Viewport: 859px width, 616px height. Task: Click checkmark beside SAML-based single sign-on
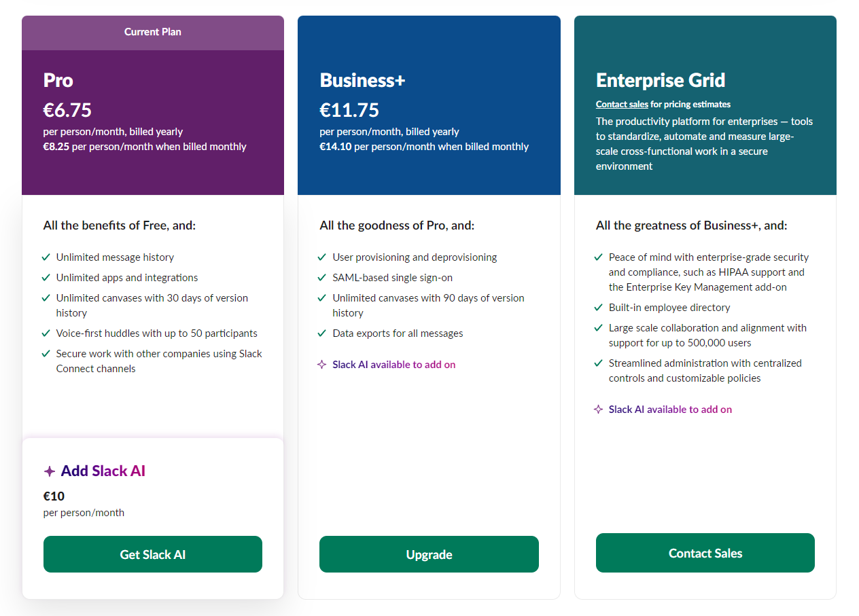322,278
